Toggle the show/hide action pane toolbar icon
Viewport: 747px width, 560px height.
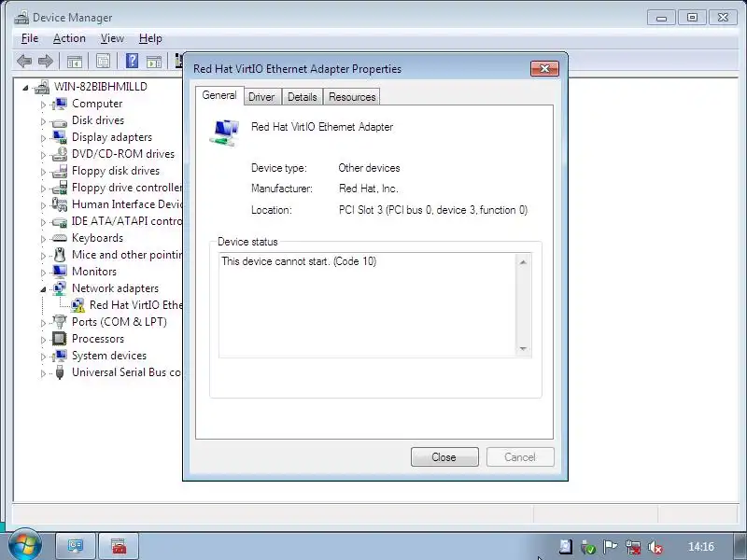[154, 61]
